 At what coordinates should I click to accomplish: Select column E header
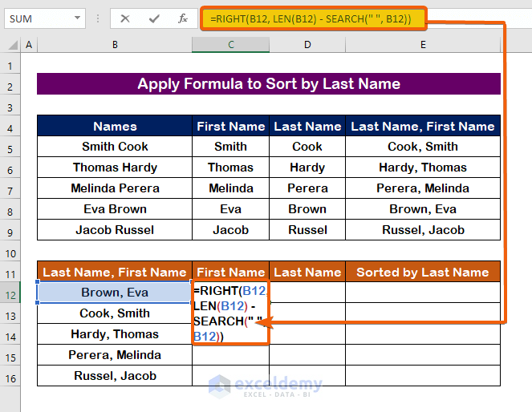coord(423,46)
